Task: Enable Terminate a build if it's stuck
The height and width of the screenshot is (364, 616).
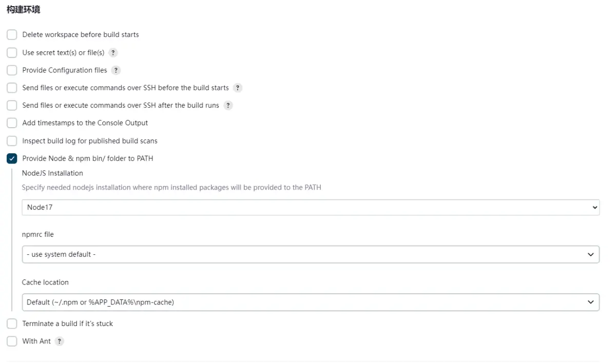Action: point(12,324)
